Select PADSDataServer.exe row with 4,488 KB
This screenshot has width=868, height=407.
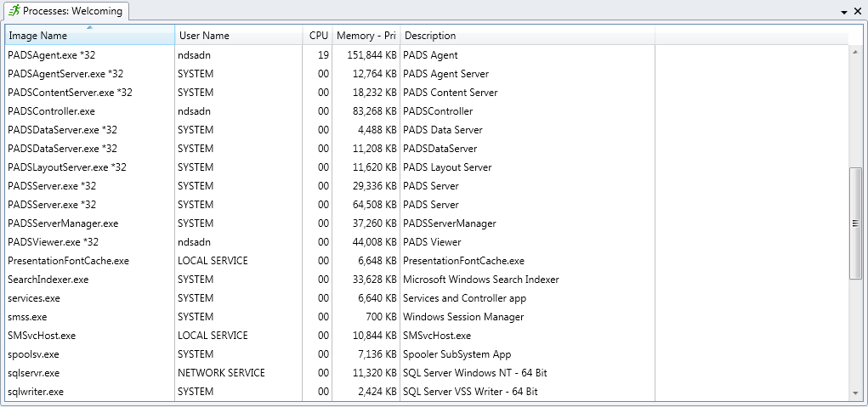[427, 130]
